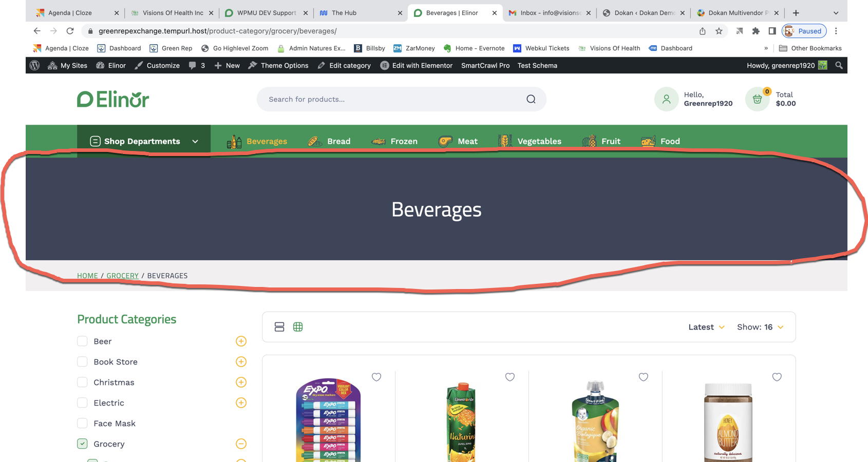The image size is (868, 462).
Task: Add Naturina juice to wishlist heart
Action: [x=510, y=377]
